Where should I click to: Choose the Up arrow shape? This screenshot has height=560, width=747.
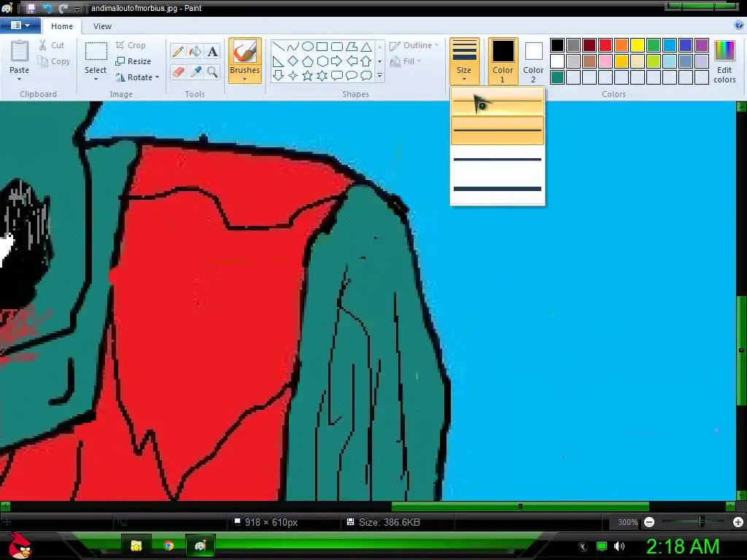click(x=366, y=61)
